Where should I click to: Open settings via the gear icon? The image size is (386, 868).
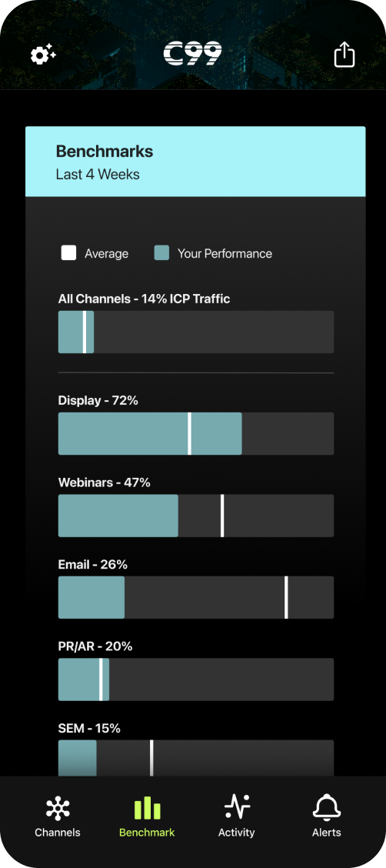click(x=43, y=54)
